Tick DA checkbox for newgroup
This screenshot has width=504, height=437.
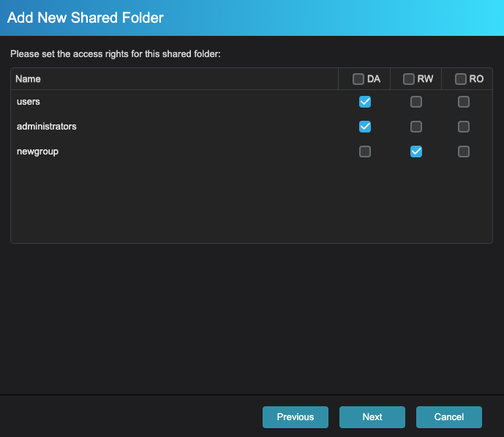click(365, 152)
